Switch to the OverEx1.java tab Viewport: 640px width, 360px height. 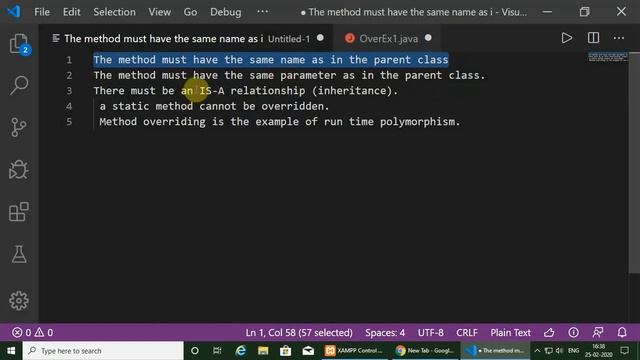click(x=388, y=38)
